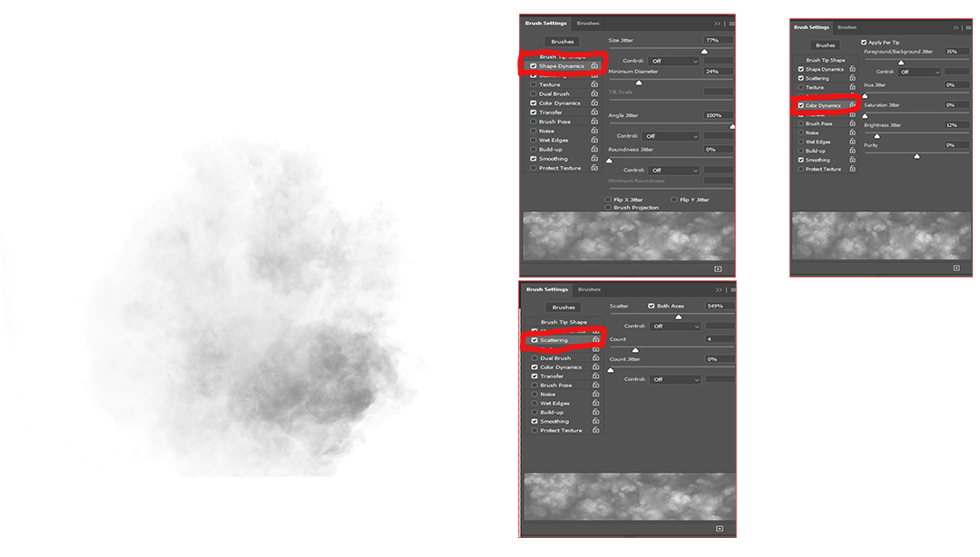The width and height of the screenshot is (980, 557).
Task: Click Brush Pose lock icon in Color Dynamics panel
Action: click(852, 123)
